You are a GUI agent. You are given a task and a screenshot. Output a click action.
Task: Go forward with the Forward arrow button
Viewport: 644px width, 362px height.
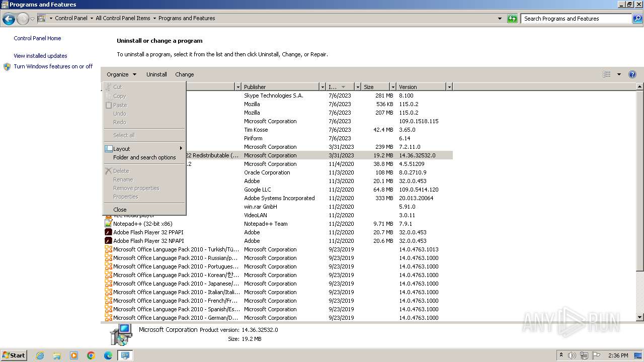[x=23, y=19]
